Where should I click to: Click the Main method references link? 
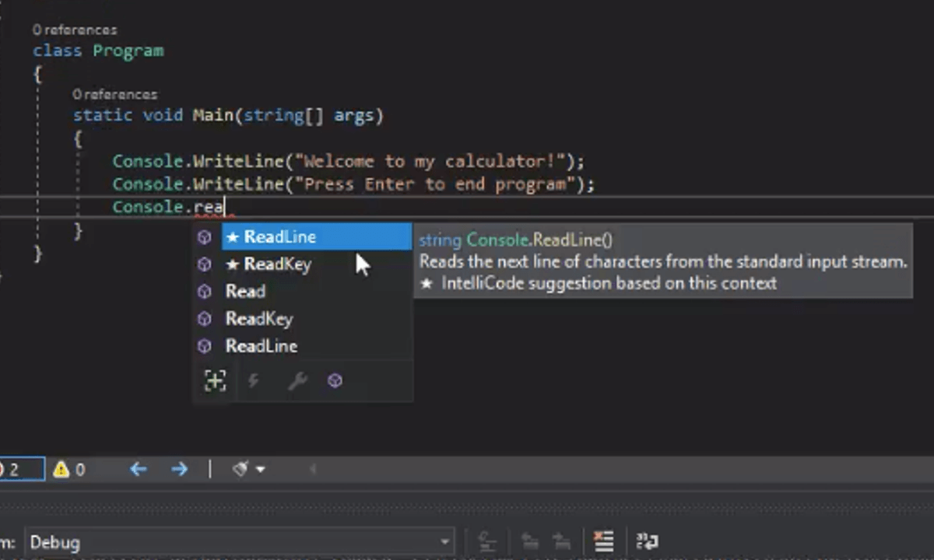point(115,94)
